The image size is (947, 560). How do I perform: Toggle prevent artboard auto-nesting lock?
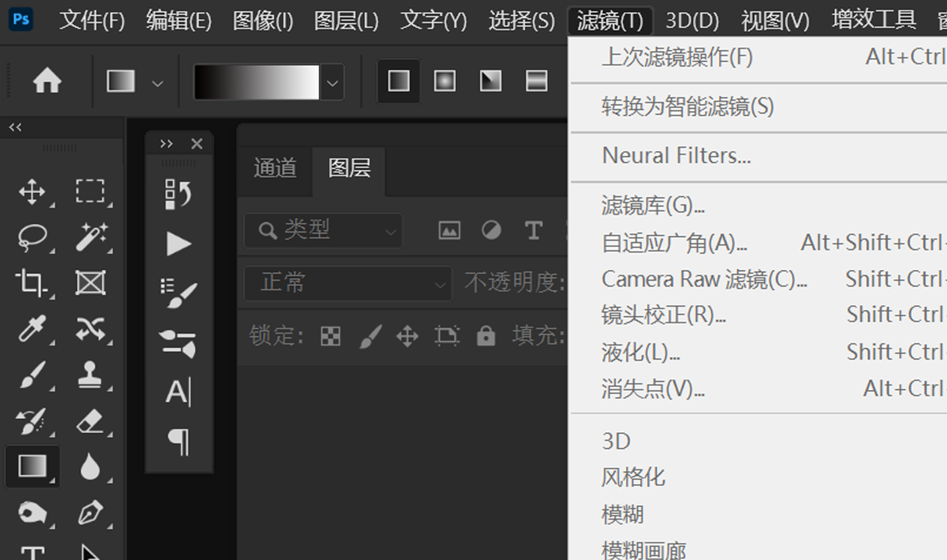point(447,336)
